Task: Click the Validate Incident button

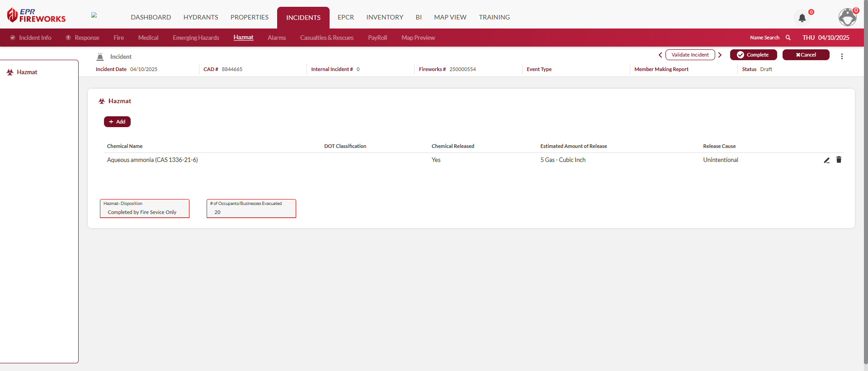Action: [690, 55]
